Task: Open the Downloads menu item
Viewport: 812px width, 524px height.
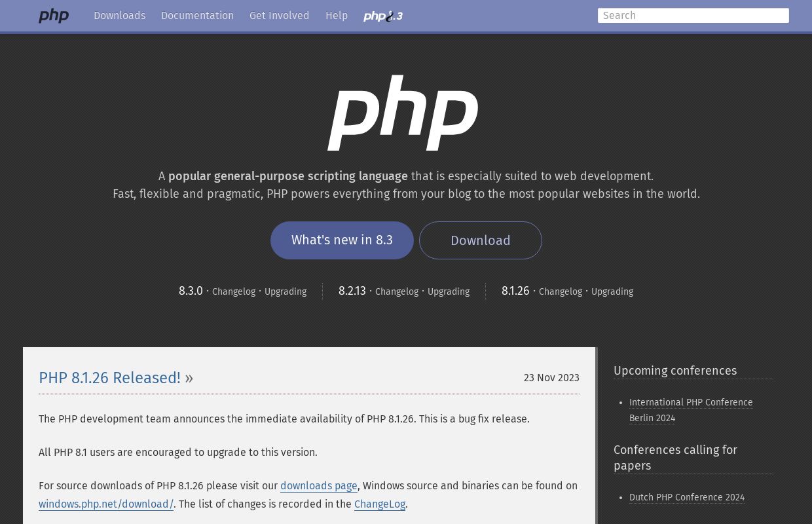Action: (x=119, y=16)
